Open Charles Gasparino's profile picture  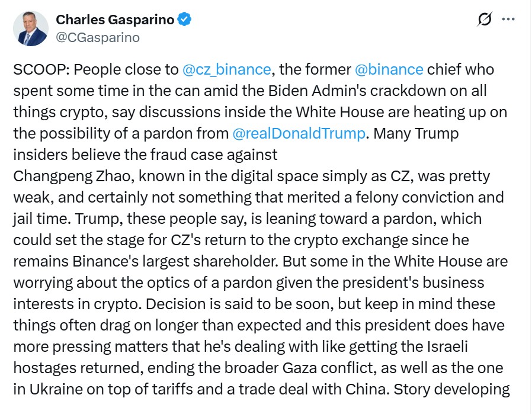click(32, 28)
